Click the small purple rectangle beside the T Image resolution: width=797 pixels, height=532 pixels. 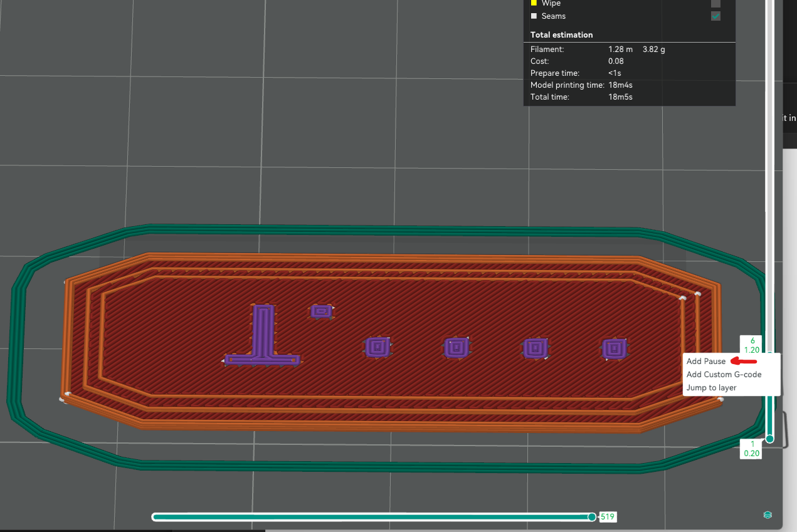pyautogui.click(x=322, y=311)
